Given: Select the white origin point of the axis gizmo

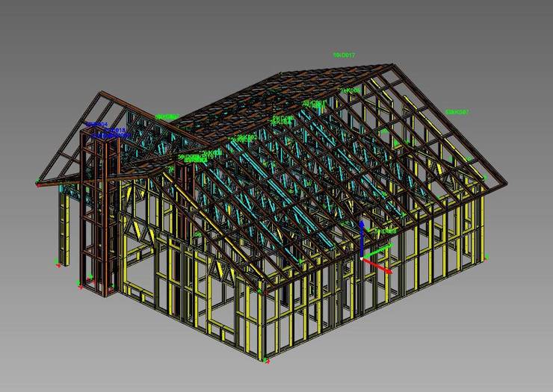Looking at the screenshot, I should (x=362, y=258).
